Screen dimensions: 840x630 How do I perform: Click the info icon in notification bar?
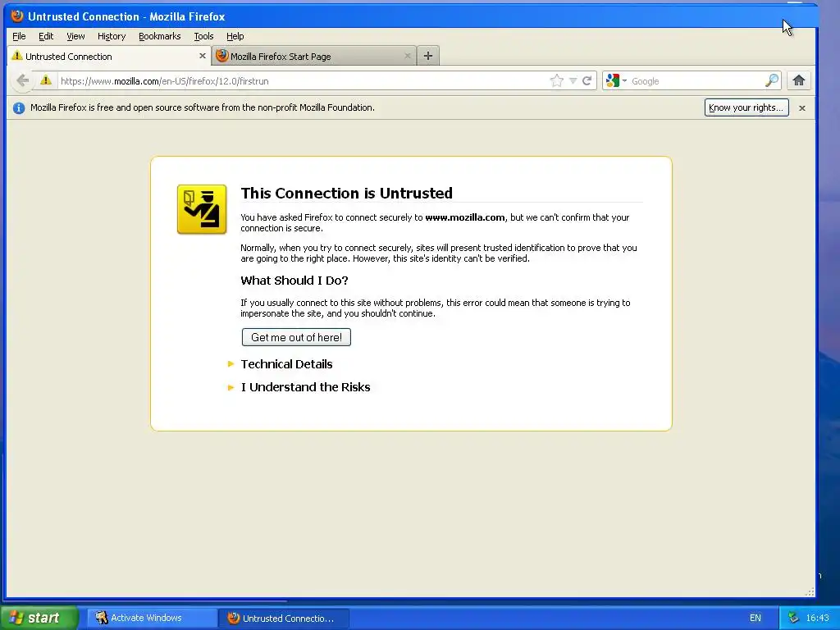[19, 107]
